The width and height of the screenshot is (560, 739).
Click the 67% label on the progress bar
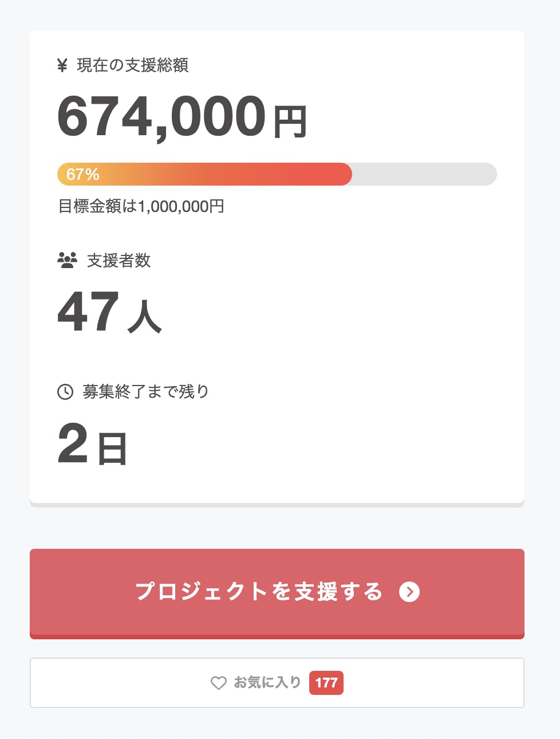(x=83, y=174)
